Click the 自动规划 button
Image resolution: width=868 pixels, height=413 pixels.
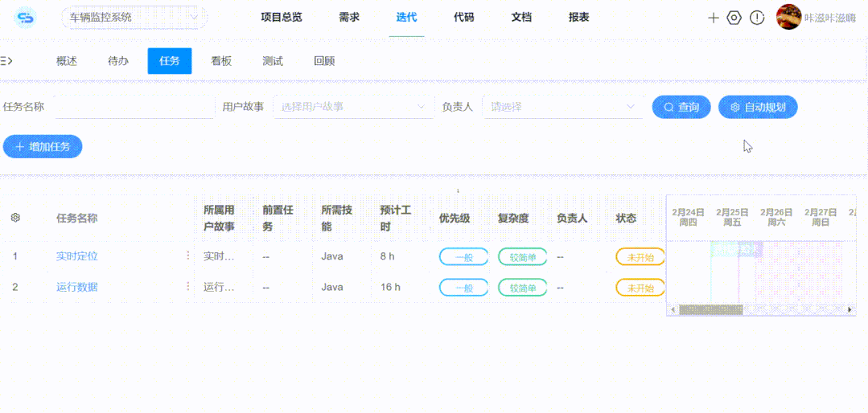point(758,107)
